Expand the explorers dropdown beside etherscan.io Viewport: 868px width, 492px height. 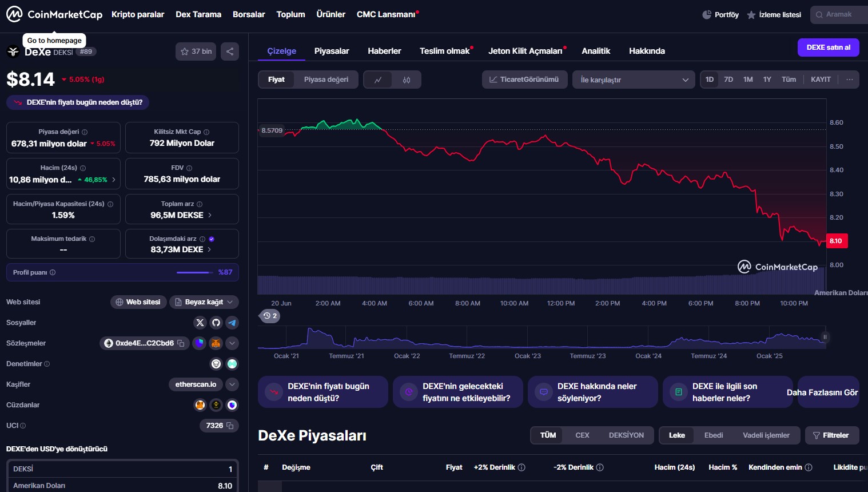232,384
